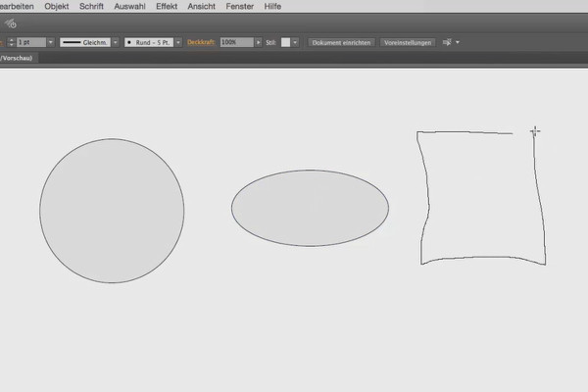Click the Voreinstellungen button

pos(408,42)
